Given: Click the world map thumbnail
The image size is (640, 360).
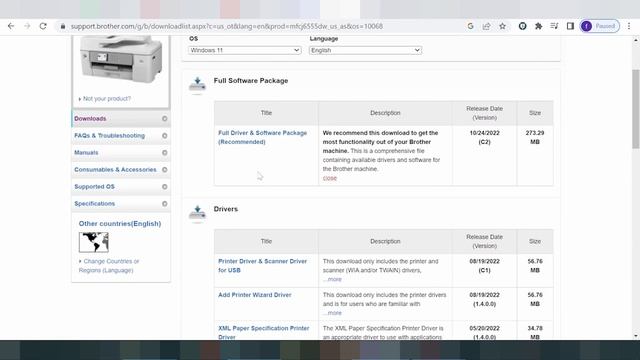Looking at the screenshot, I should (x=93, y=242).
